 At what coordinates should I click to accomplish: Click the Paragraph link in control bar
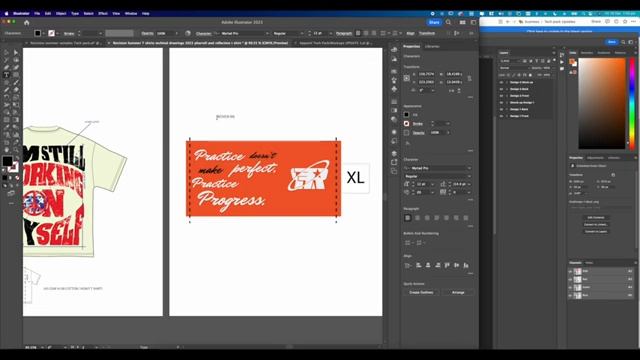pyautogui.click(x=344, y=33)
